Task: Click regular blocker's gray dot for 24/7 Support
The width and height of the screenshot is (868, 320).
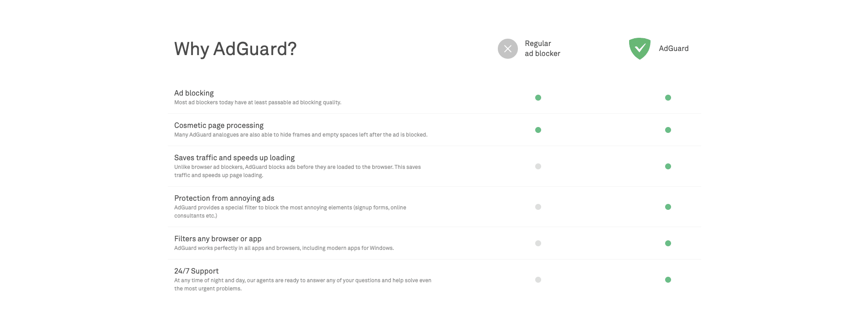Action: pyautogui.click(x=538, y=279)
